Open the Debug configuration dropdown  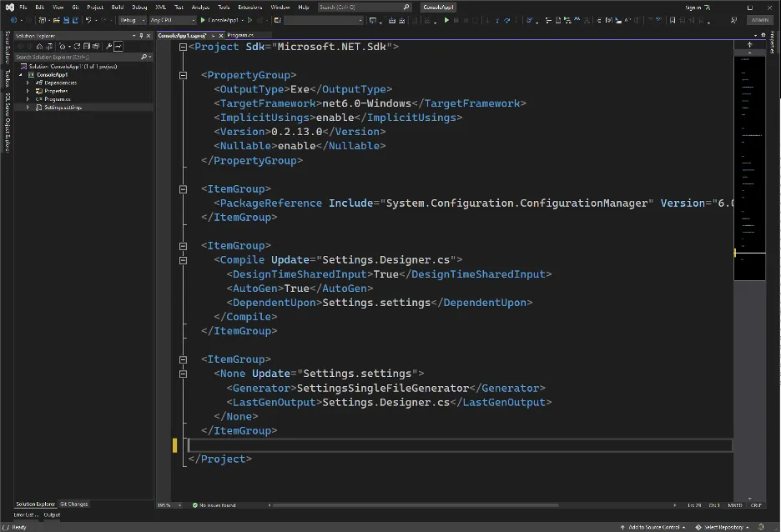click(132, 19)
